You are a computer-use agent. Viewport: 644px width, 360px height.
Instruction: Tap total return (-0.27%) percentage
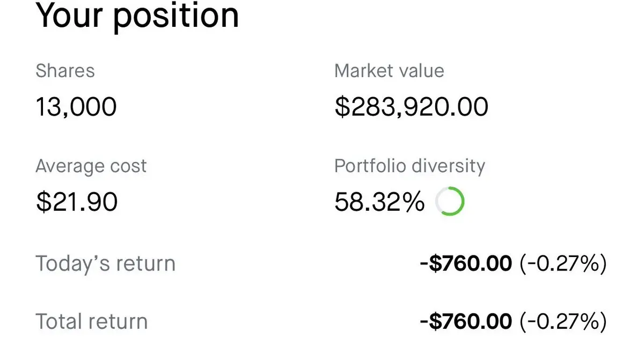tap(563, 322)
